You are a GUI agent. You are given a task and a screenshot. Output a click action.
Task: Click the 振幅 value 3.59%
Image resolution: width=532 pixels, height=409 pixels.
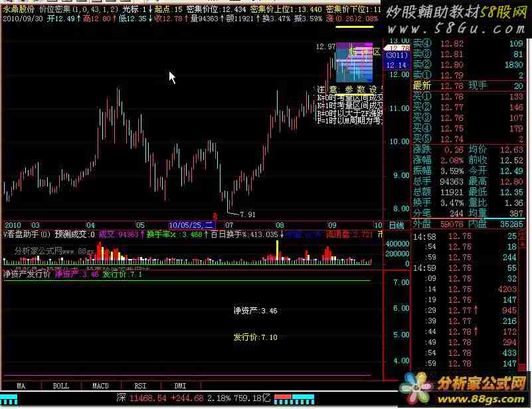click(452, 171)
